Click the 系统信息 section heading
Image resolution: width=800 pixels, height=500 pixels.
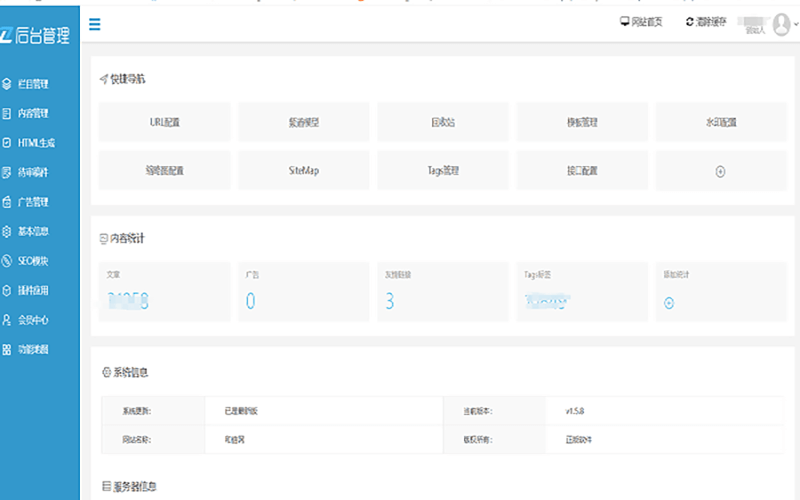coord(125,372)
